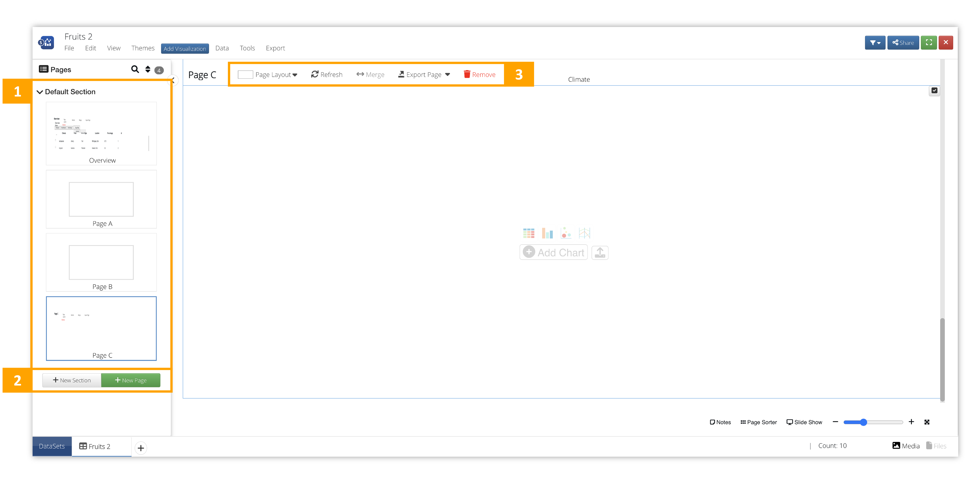The width and height of the screenshot is (980, 483).
Task: Click the Add Chart button
Action: pyautogui.click(x=554, y=252)
